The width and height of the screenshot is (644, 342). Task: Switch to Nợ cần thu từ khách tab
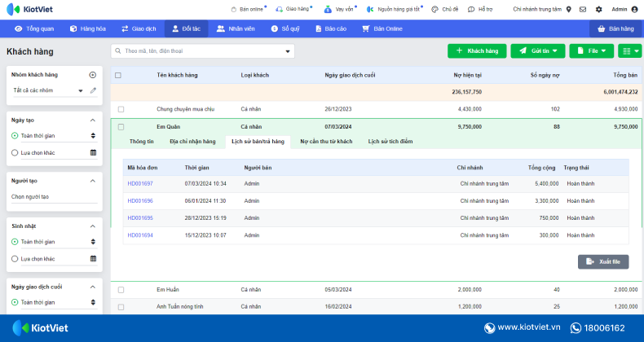[326, 142]
